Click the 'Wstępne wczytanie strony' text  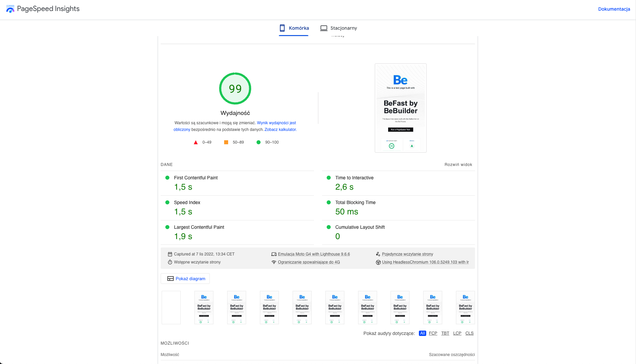pyautogui.click(x=197, y=262)
